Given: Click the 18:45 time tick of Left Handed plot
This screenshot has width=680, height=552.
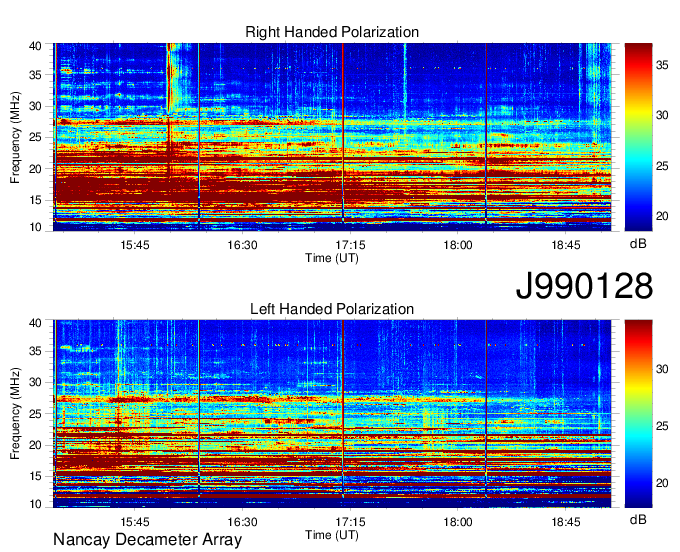Looking at the screenshot, I should (x=566, y=522).
